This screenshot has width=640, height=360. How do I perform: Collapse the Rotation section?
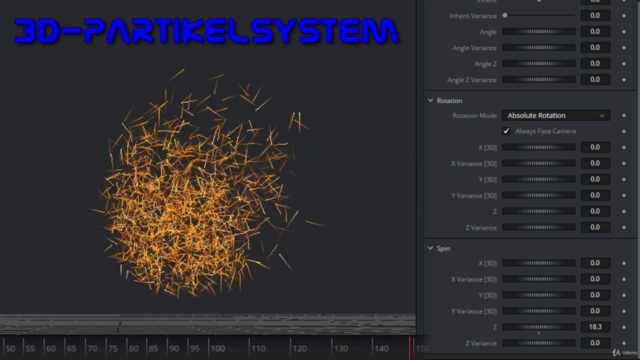pyautogui.click(x=430, y=100)
